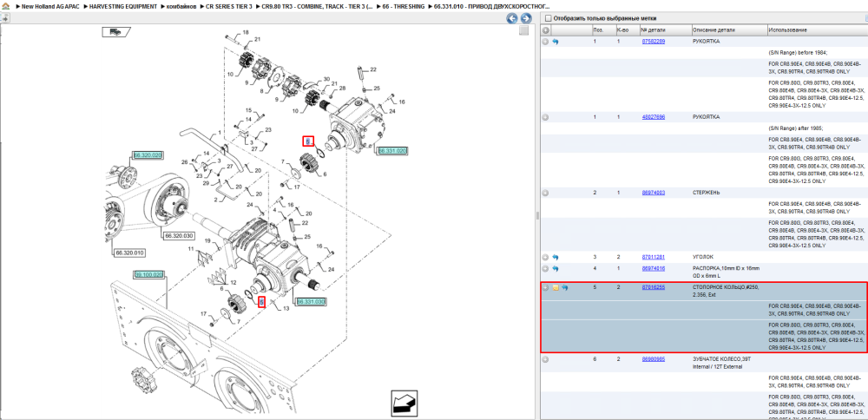The image size is (868, 420).
Task: Click description УГОЛОК
Action: point(702,258)
